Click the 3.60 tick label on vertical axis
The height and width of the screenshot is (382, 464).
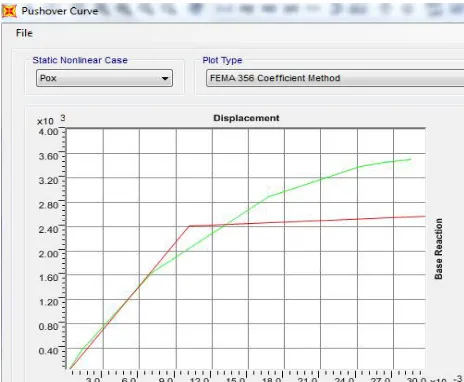49,156
